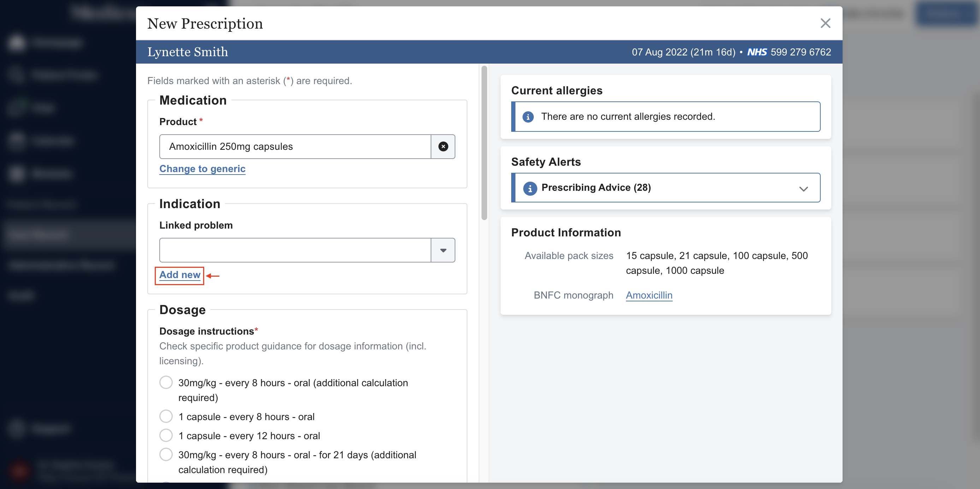The image size is (980, 489).
Task: Click the Product field with Amoxicillin text
Action: click(295, 147)
